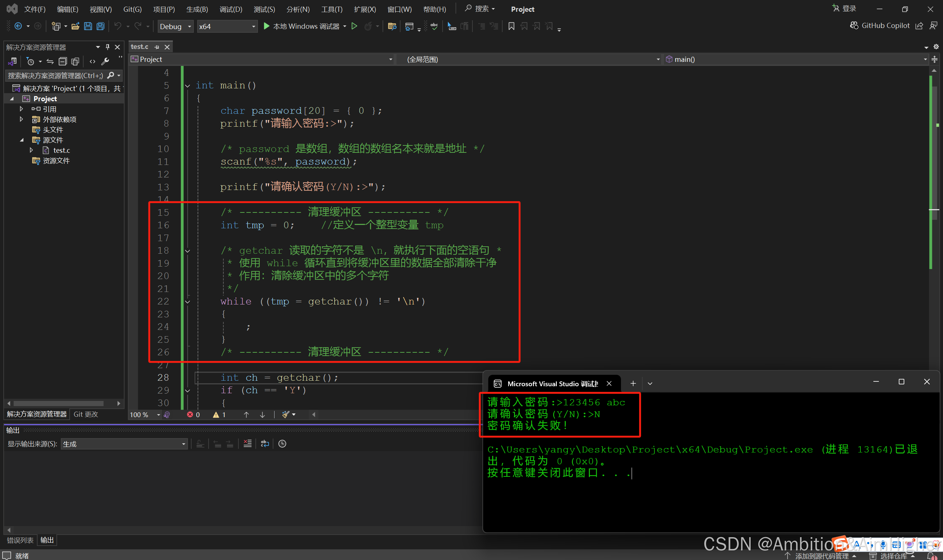Toggle output timestamps clock icon
This screenshot has height=560, width=943.
coord(282,443)
